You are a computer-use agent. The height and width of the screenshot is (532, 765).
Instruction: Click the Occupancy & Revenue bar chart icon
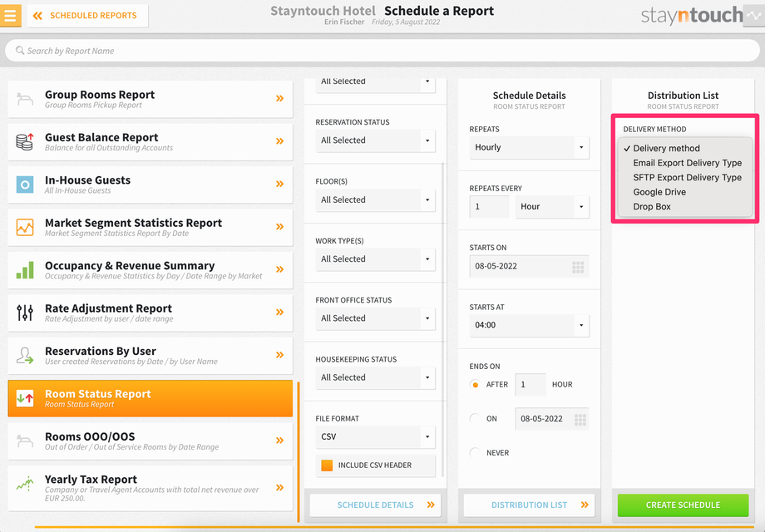tap(25, 269)
